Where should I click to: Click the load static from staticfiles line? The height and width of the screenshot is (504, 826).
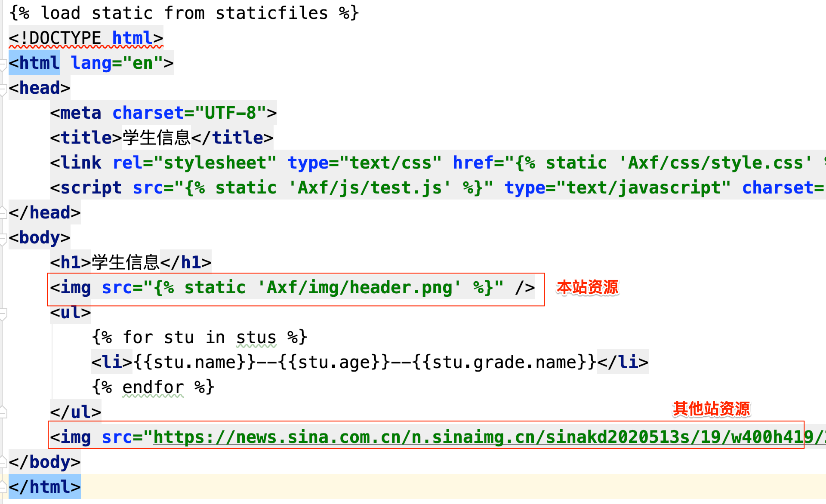point(184,13)
